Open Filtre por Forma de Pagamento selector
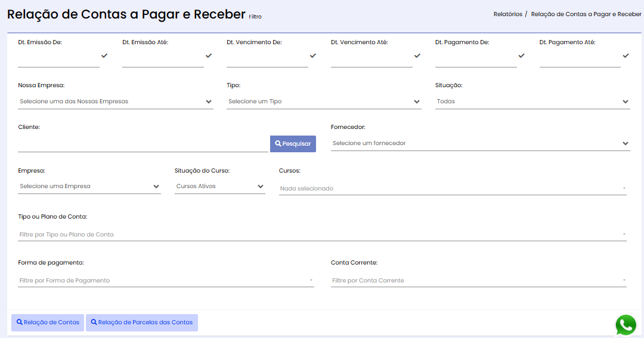This screenshot has height=338, width=644. pyautogui.click(x=166, y=281)
